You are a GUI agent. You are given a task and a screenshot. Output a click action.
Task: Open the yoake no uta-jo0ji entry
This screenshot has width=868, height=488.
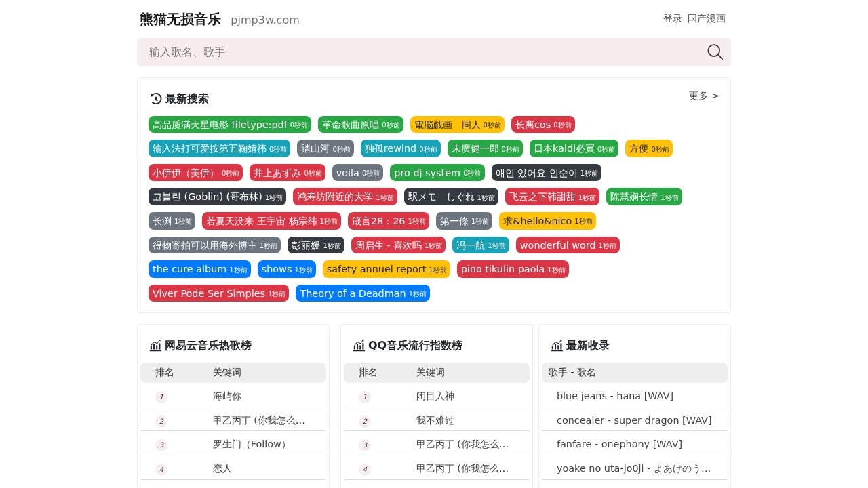coord(634,468)
